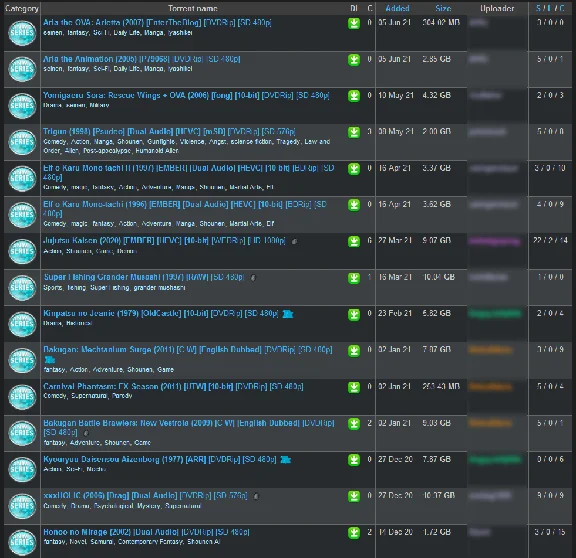Download Super Fishing Grander Musashi torrent
The width and height of the screenshot is (576, 558).
tap(354, 278)
